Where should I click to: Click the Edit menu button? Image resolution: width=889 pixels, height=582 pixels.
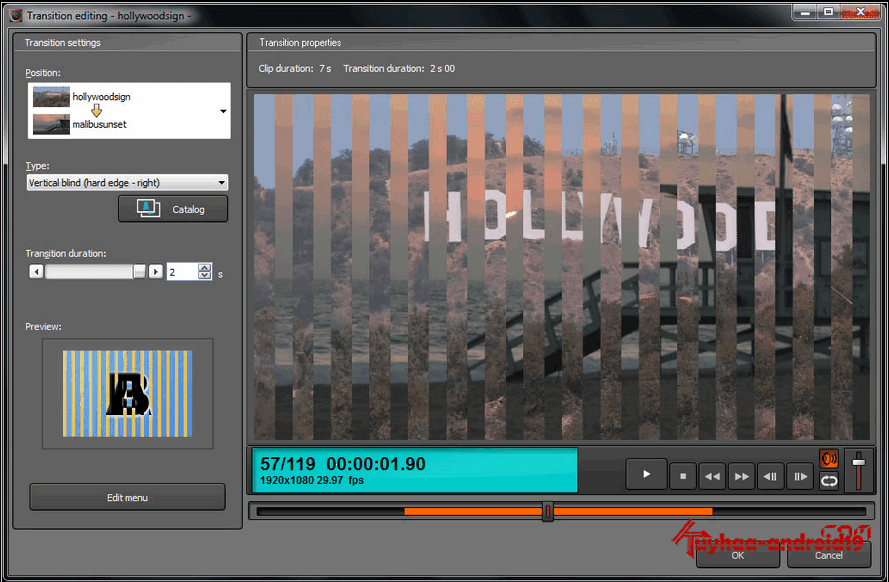127,498
